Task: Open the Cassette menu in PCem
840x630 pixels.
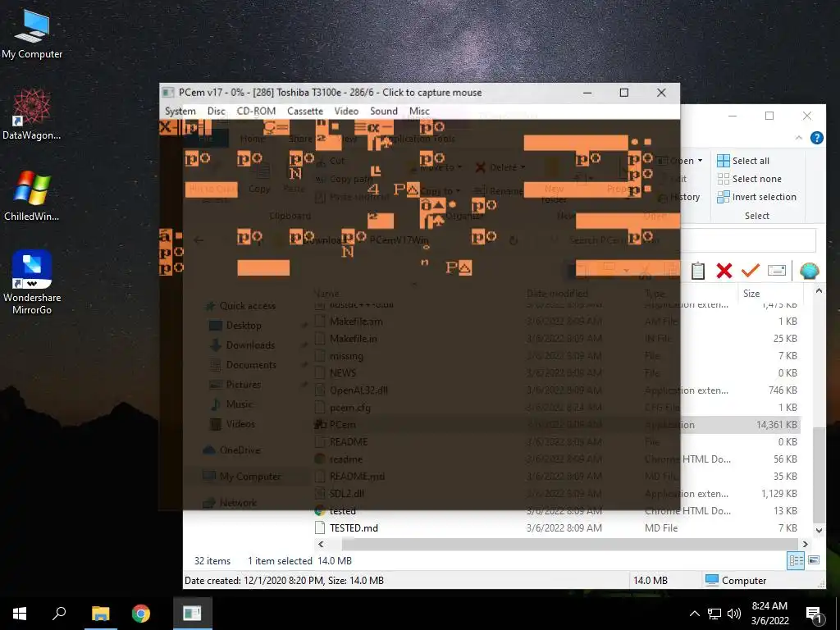Action: click(x=305, y=111)
